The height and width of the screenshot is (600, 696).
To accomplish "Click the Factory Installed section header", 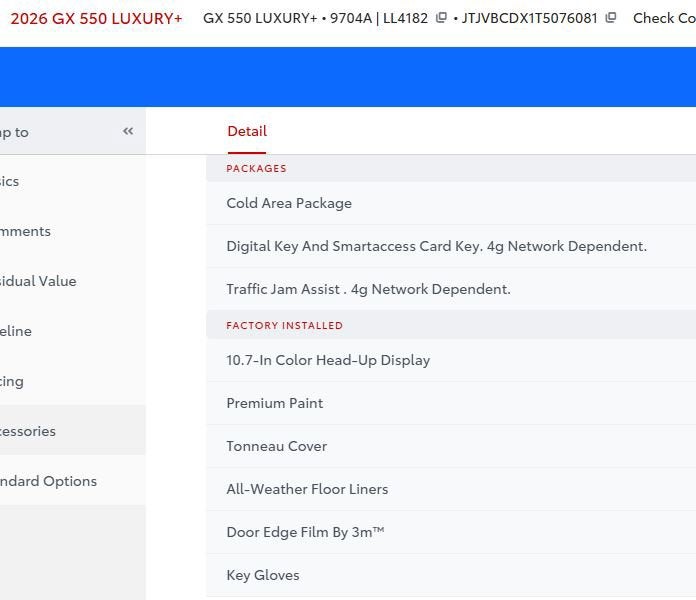I will [284, 325].
